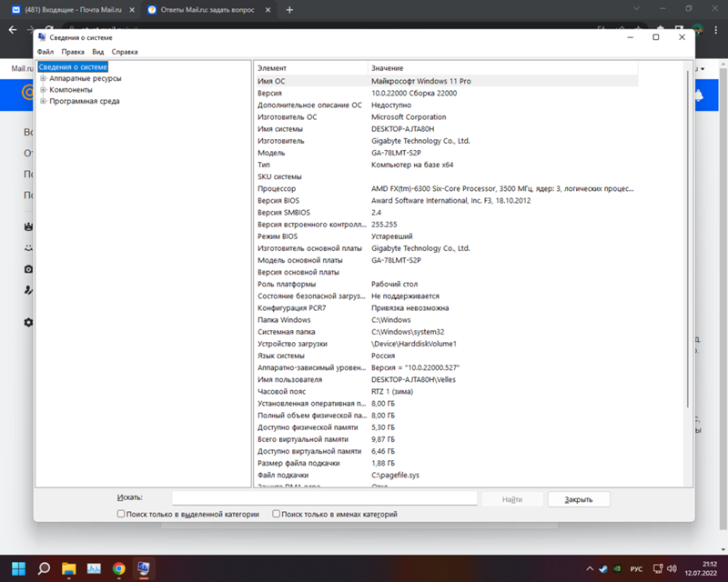Select the Версия 10.0.22000 row

click(x=447, y=93)
